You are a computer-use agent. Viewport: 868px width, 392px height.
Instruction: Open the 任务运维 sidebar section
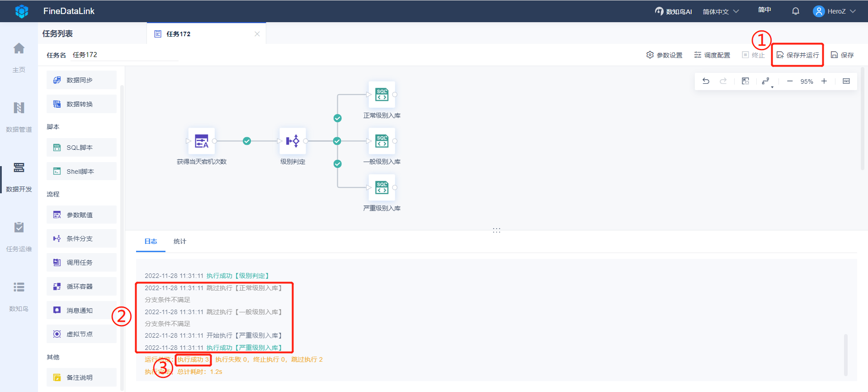[19, 237]
